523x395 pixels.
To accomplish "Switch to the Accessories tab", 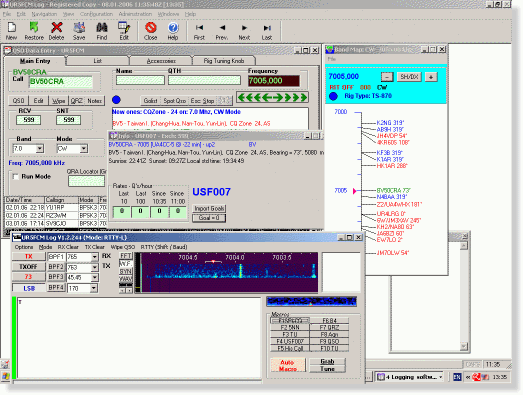I will click(x=161, y=61).
